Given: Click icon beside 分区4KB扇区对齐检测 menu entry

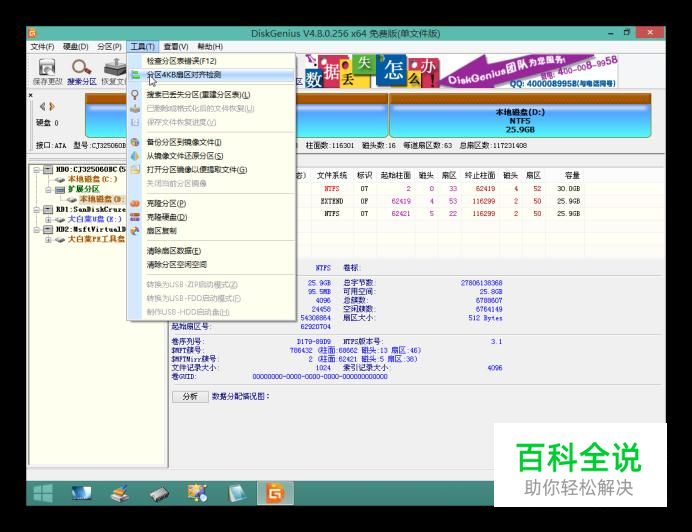Looking at the screenshot, I should click(135, 75).
